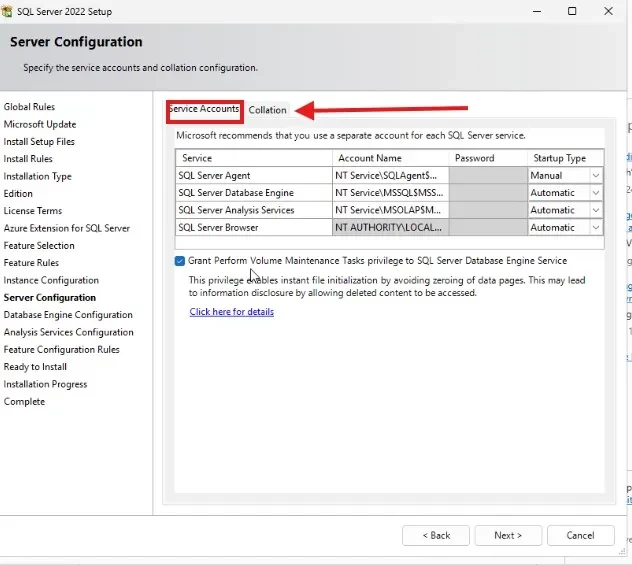Cancel the setup wizard
The height and width of the screenshot is (565, 632).
580,535
